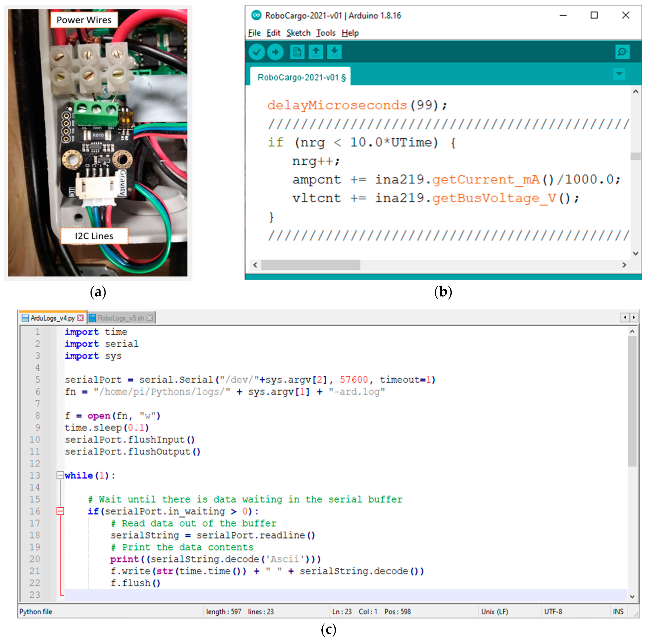Click the INS mode indicator in status bar
Screen dimensions: 650x644
618,611
